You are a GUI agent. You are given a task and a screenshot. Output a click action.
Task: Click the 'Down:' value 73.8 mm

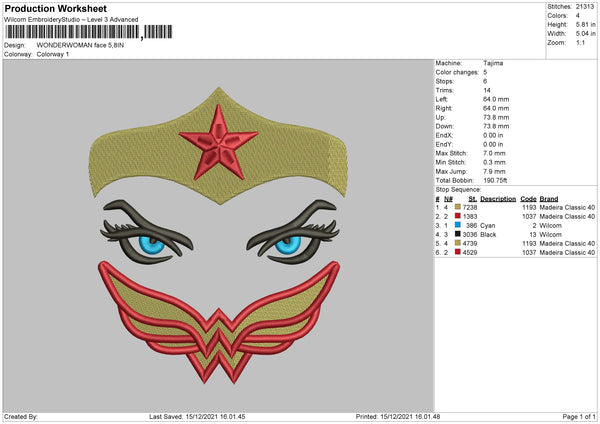496,126
